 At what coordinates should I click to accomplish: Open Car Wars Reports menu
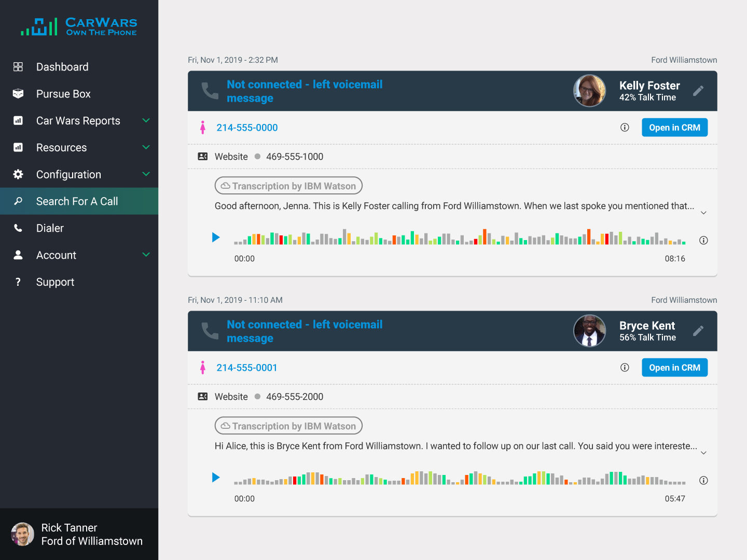[x=79, y=121]
